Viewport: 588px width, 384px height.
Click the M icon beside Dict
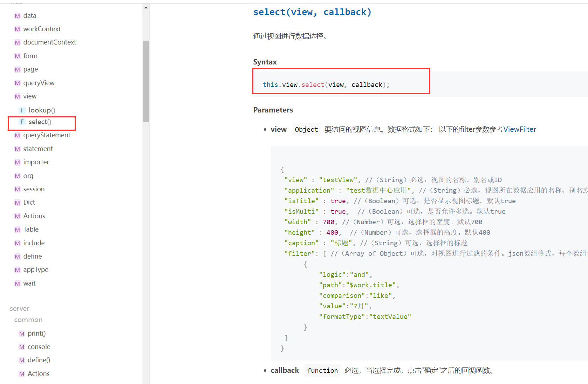[17, 203]
